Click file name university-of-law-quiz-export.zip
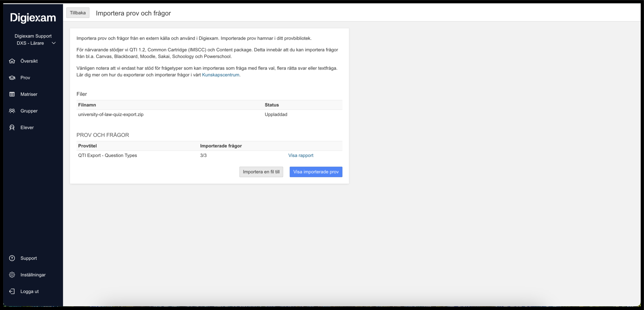The image size is (644, 310). [x=111, y=114]
